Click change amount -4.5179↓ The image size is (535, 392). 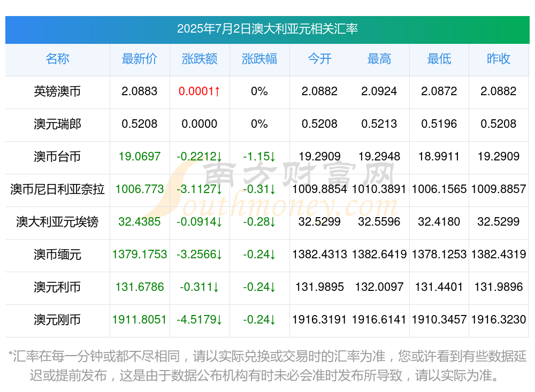tap(200, 320)
